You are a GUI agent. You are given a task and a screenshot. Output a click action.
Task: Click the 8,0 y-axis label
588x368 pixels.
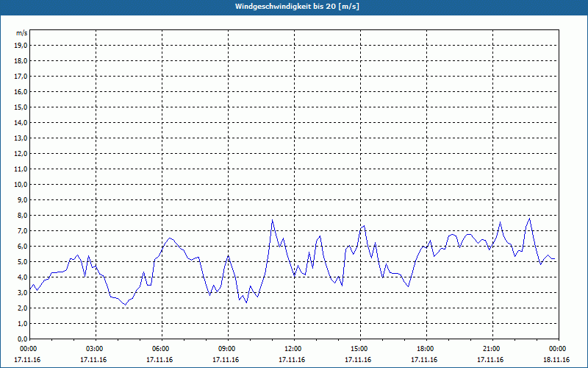coord(22,215)
